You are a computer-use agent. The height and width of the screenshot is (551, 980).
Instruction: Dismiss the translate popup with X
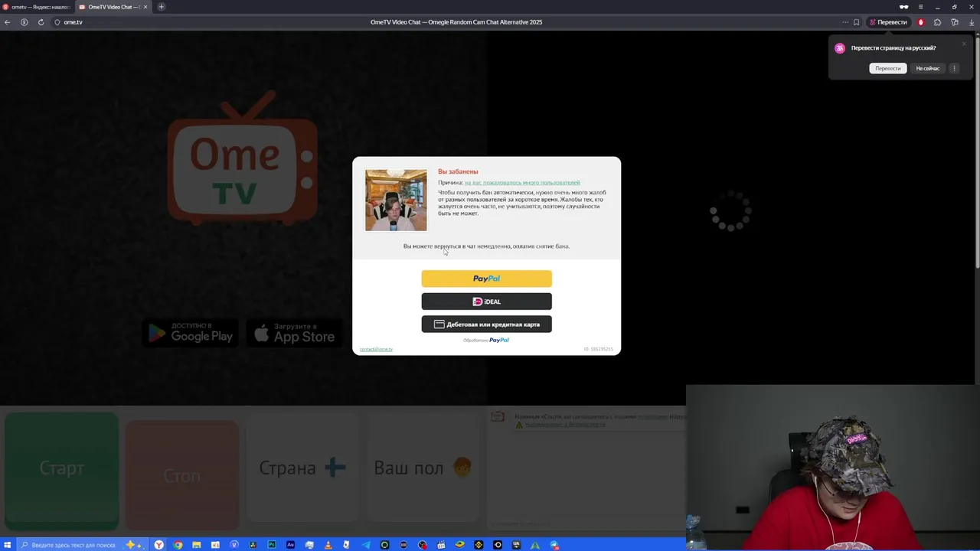click(x=964, y=44)
